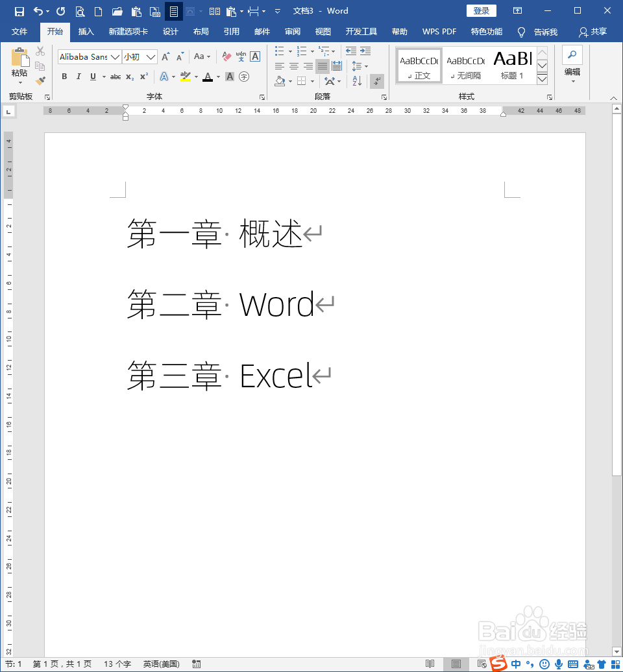Click the 13 个字 word count in status bar

pos(117,664)
